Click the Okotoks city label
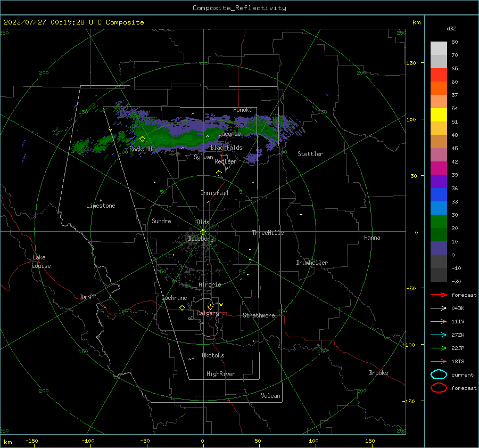 point(213,355)
